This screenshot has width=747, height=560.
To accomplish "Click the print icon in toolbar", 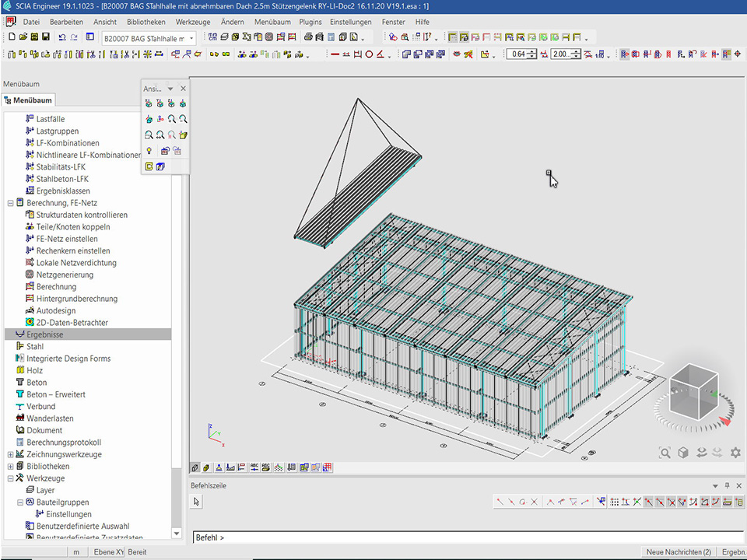I will pos(308,37).
